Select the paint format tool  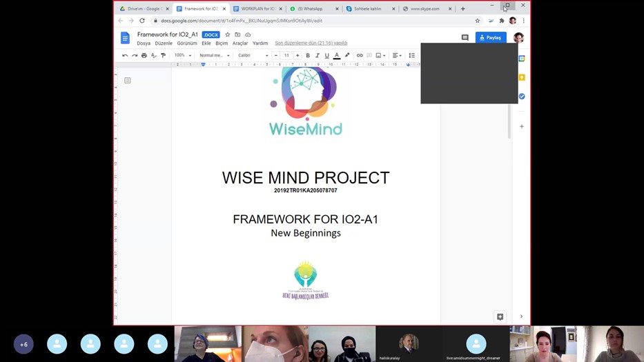click(x=163, y=55)
